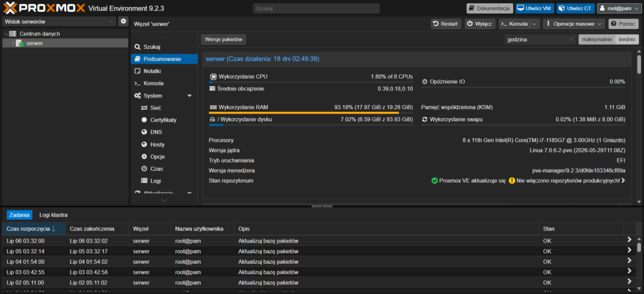Click down arrow below node menu
This screenshot has height=294, width=644.
click(164, 200)
